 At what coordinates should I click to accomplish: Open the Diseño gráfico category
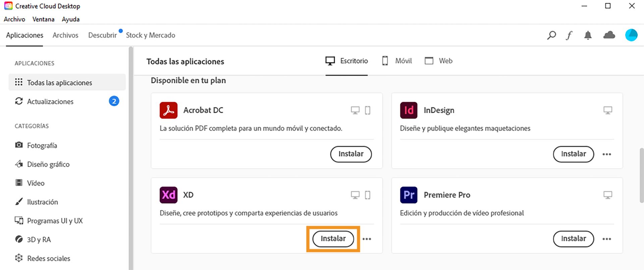[42, 164]
